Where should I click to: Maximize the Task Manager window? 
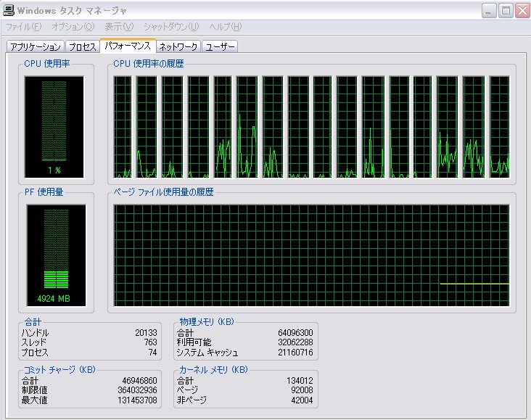[506, 11]
